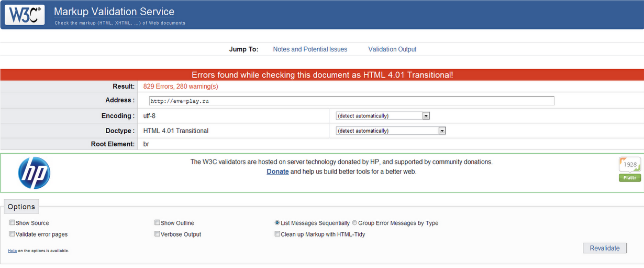
Task: Open the Doctype detect automatically dropdown
Action: [391, 131]
